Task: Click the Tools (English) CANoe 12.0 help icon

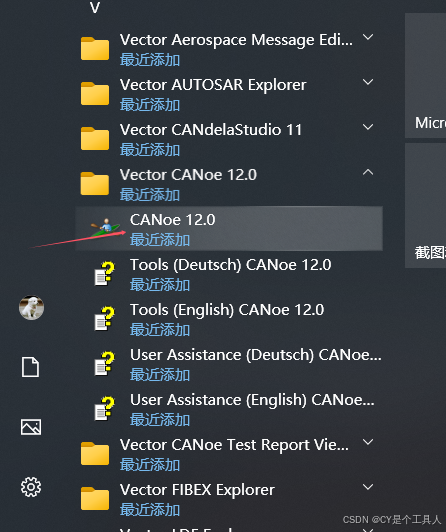Action: point(105,319)
